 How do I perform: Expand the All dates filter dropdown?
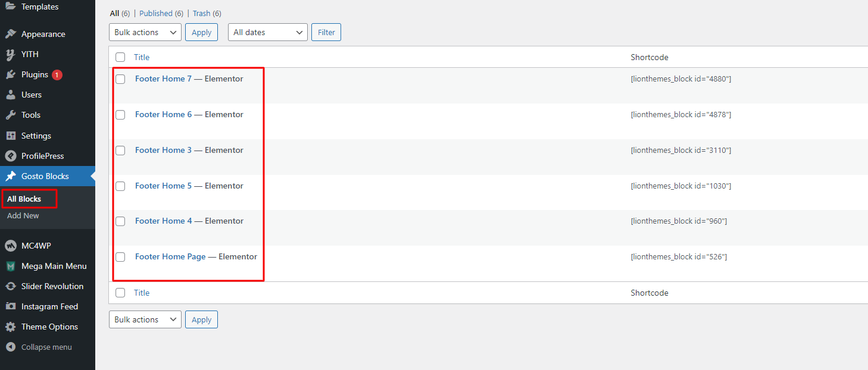point(267,32)
